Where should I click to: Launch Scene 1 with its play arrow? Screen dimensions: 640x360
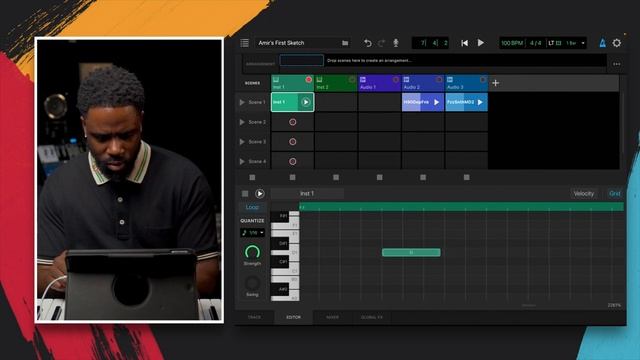pos(242,102)
